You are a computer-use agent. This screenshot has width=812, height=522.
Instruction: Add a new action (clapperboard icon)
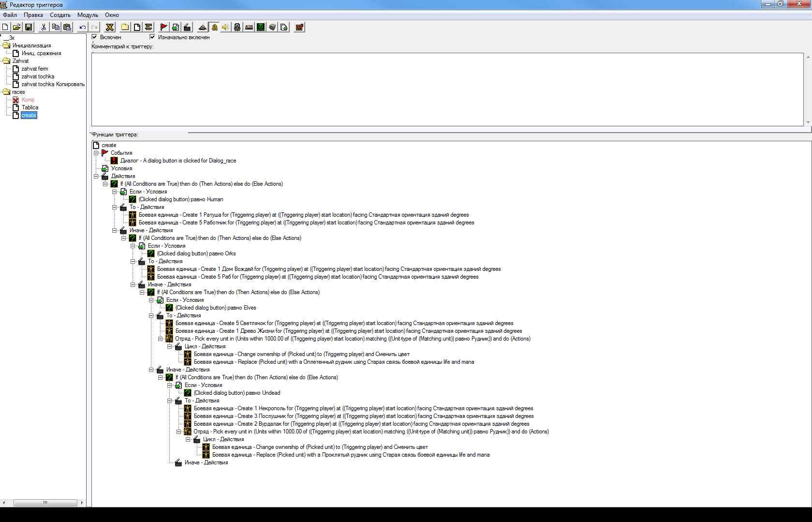click(187, 27)
